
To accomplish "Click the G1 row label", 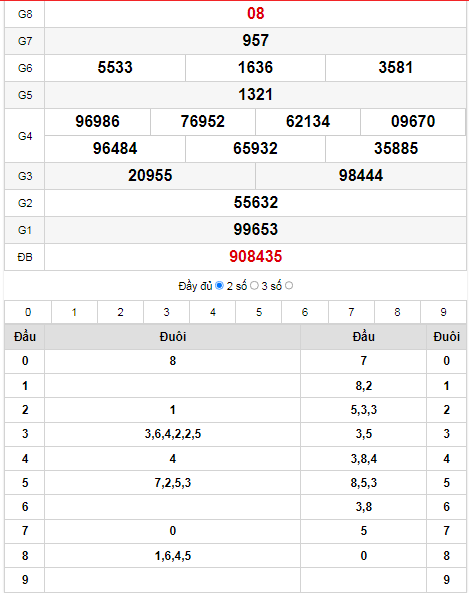I will point(25,230).
